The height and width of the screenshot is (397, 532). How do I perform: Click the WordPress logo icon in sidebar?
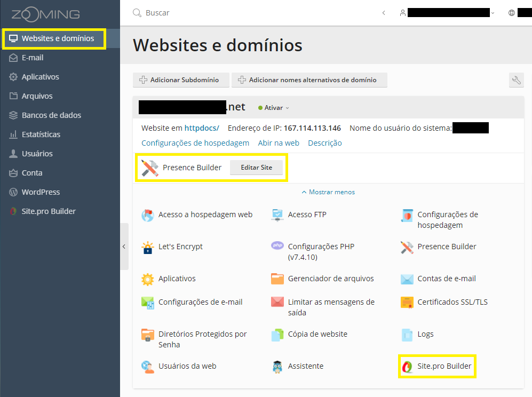pyautogui.click(x=13, y=192)
